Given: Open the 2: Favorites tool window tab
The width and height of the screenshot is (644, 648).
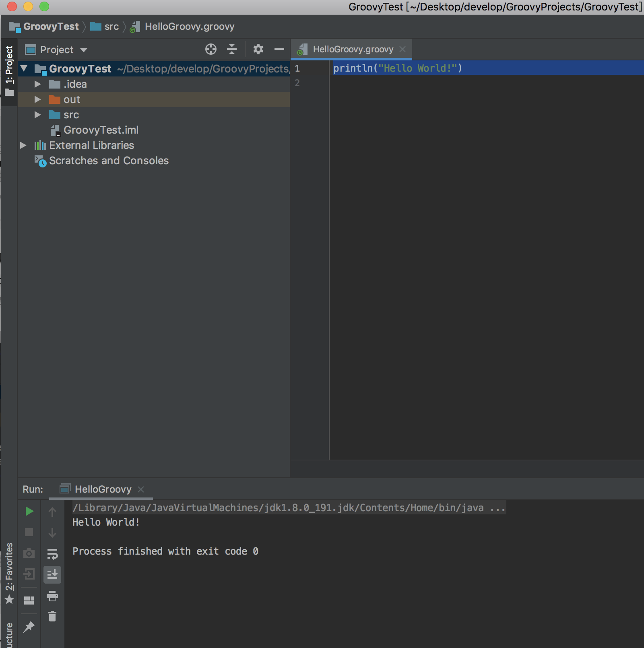Looking at the screenshot, I should pyautogui.click(x=9, y=574).
